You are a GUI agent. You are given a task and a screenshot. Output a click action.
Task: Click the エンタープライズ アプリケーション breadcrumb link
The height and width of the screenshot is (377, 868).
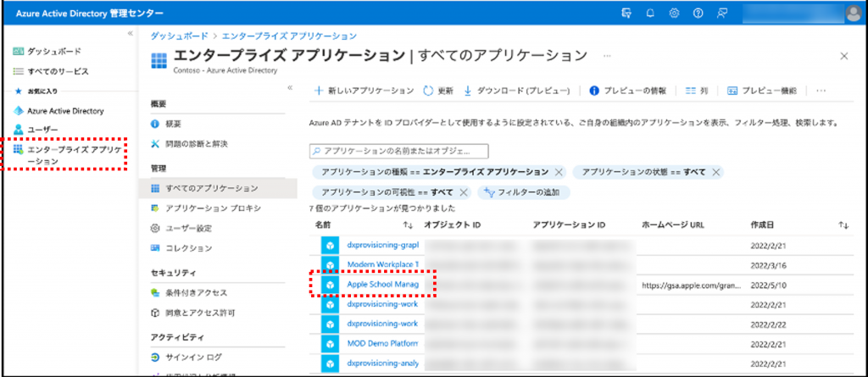(289, 36)
